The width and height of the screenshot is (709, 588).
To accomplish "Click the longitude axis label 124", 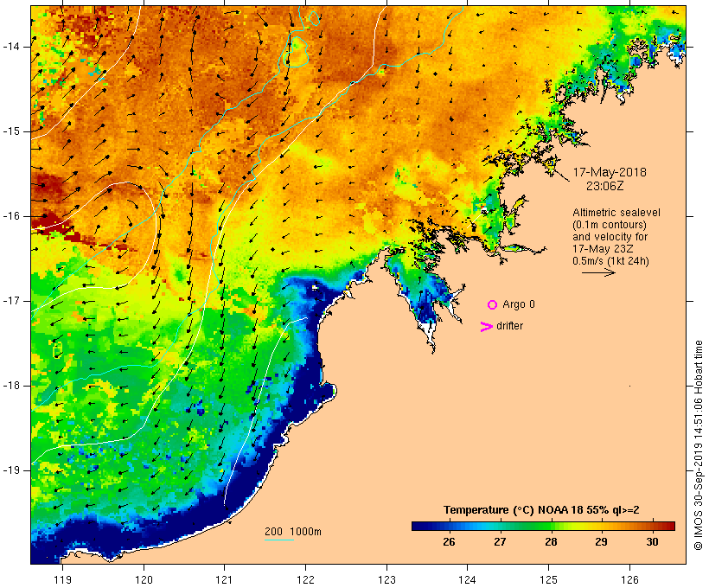I will pyautogui.click(x=468, y=579).
